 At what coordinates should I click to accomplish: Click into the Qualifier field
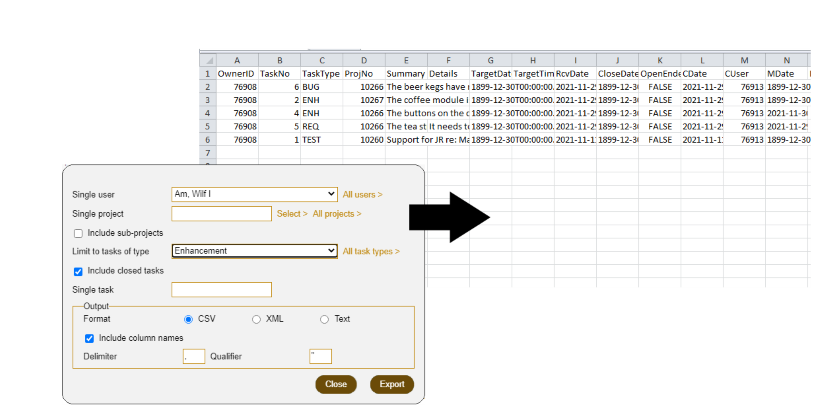click(320, 356)
